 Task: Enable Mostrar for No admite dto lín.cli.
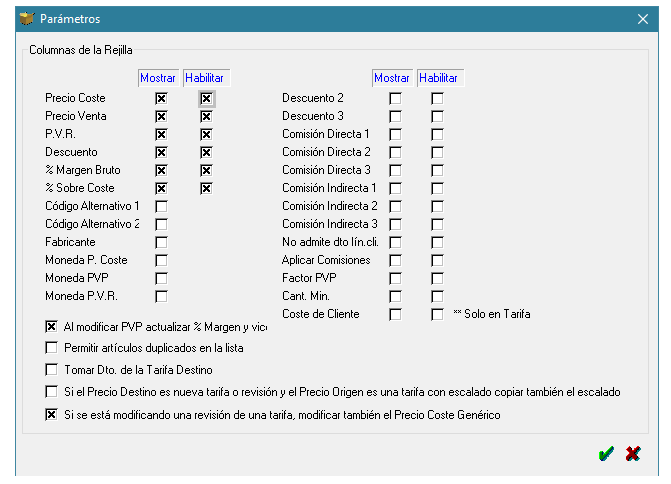coord(395,242)
